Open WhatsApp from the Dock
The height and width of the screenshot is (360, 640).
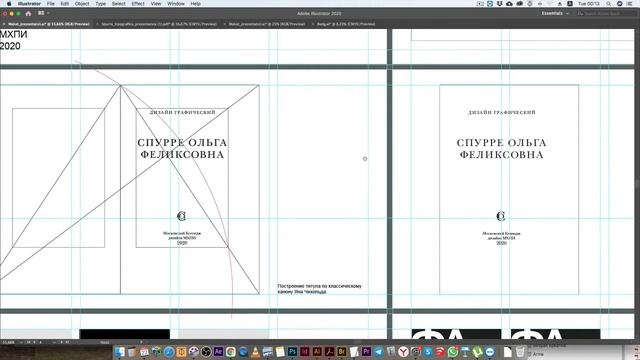point(453,352)
